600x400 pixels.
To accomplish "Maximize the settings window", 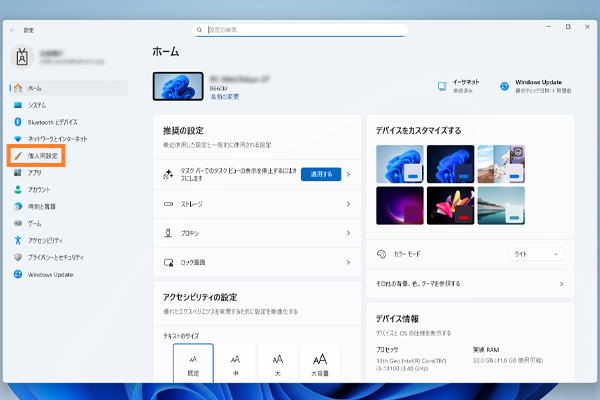I will click(x=568, y=27).
